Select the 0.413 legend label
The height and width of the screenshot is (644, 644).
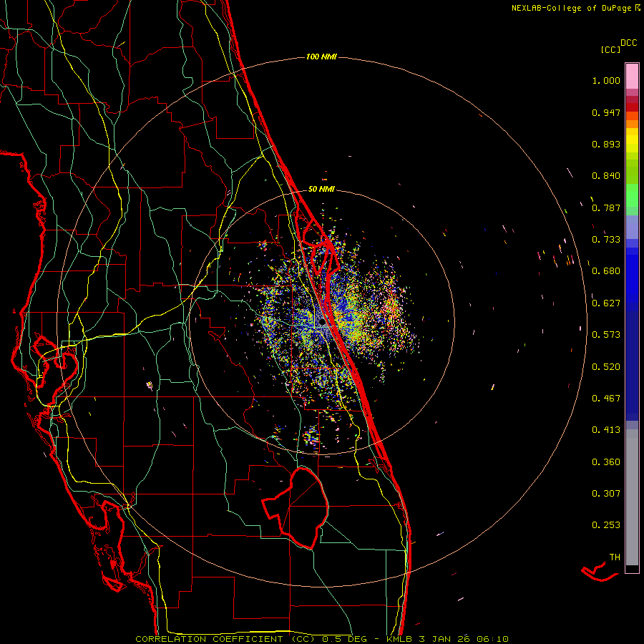pyautogui.click(x=606, y=430)
